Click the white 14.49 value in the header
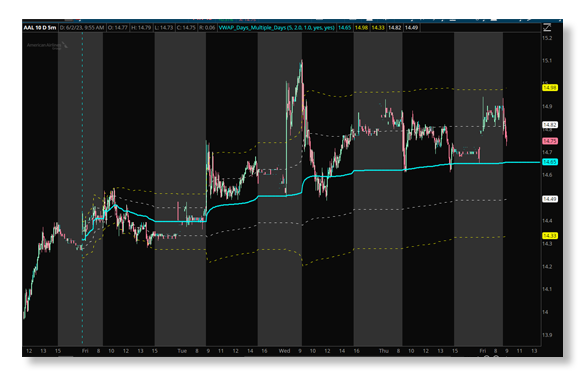The image size is (585, 375). pos(412,28)
